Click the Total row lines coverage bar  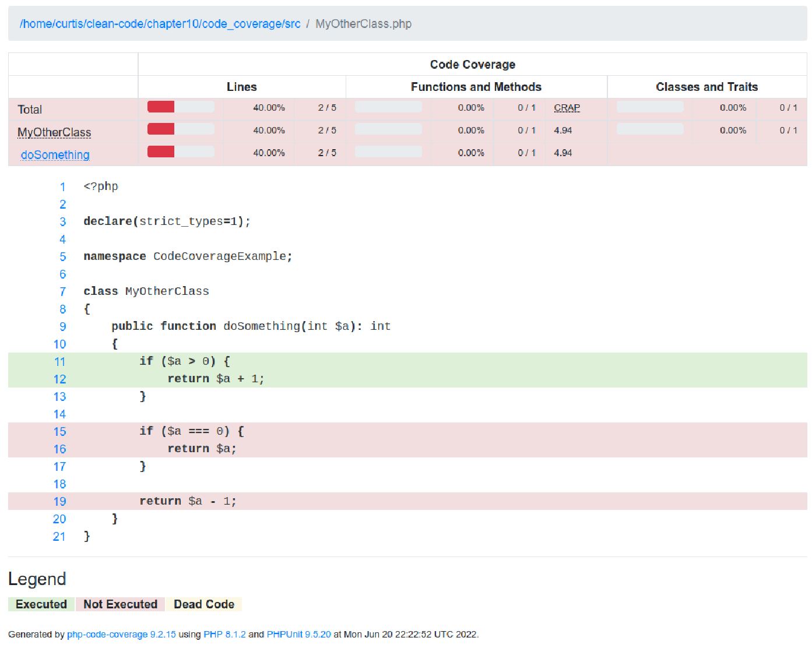point(181,107)
